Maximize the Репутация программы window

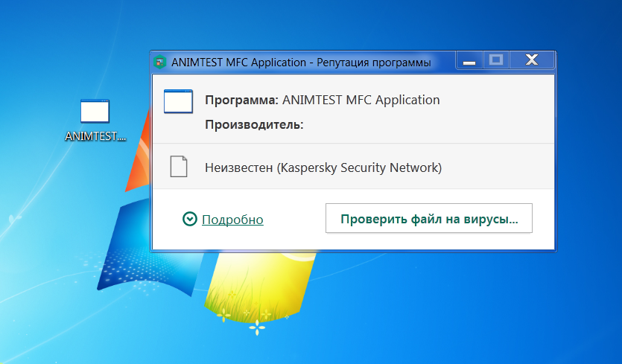(x=495, y=60)
